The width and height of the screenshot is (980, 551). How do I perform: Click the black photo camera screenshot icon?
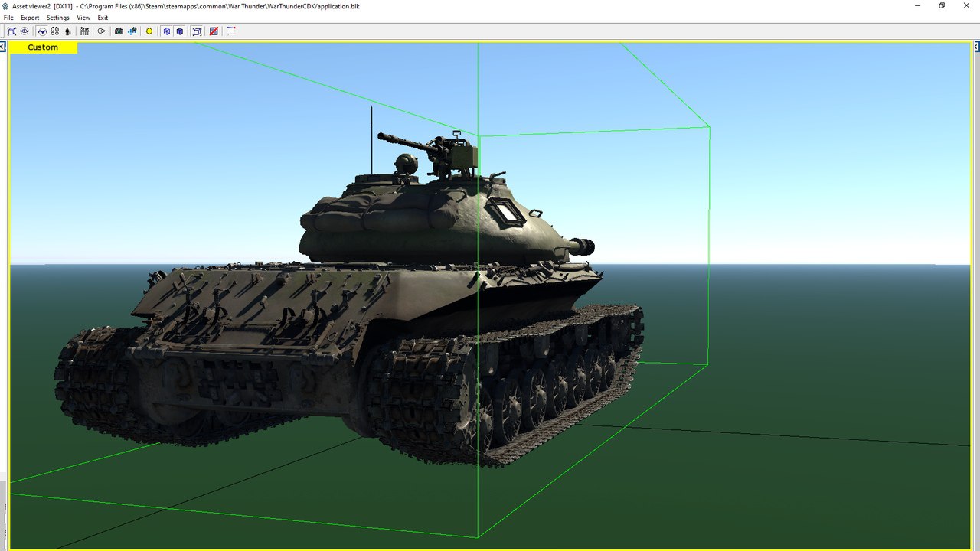pos(119,31)
